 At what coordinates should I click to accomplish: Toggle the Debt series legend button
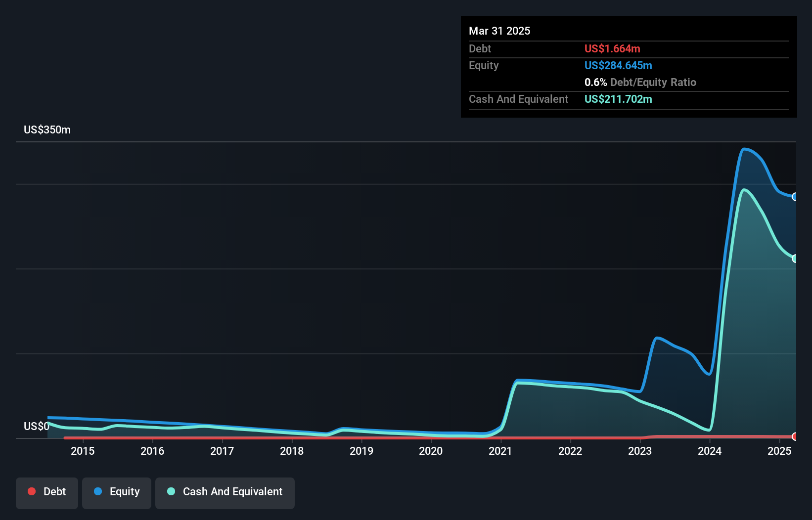tap(47, 493)
